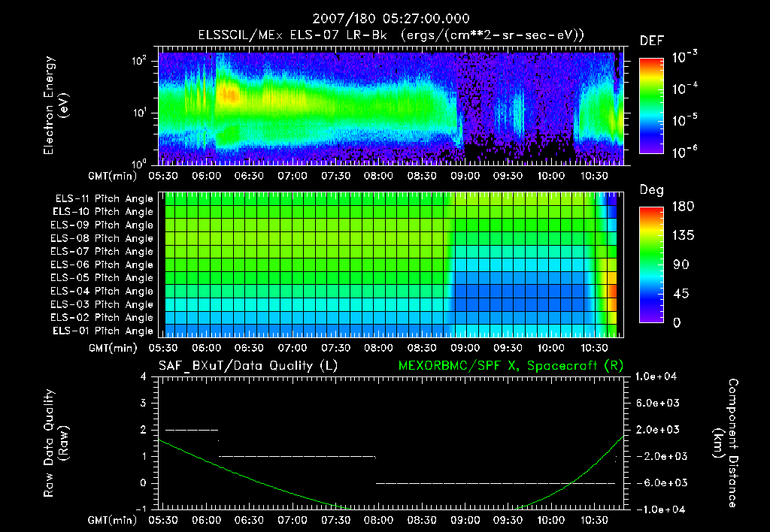770x532 pixels.
Task: Select the ELS-09 Pitch Angle row label
Action: (102, 225)
